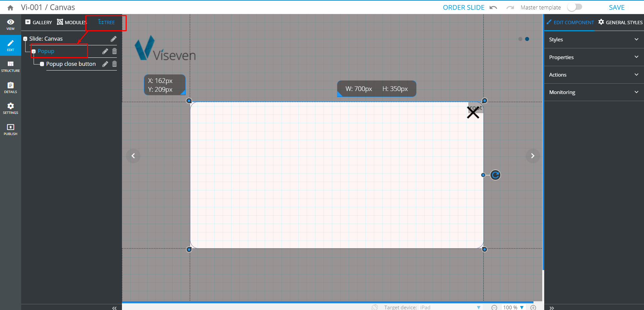Collapse the Slide: Canvas tree node

click(x=25, y=39)
